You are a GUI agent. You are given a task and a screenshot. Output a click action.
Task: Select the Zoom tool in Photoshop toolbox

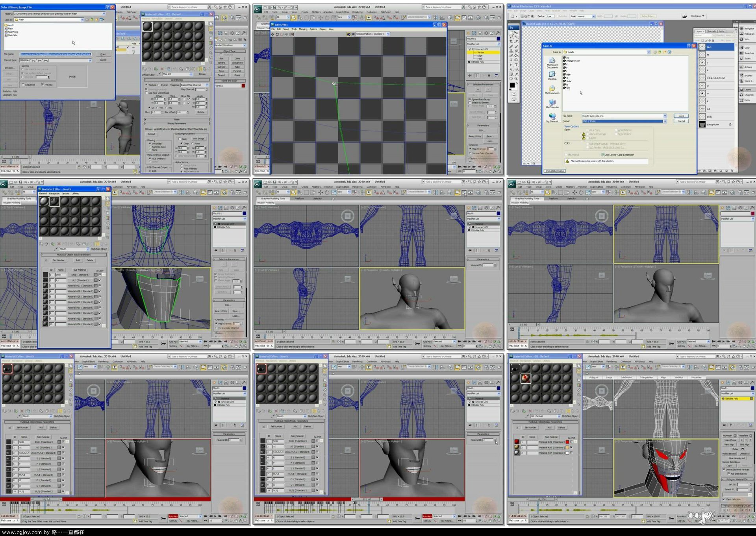point(516,79)
